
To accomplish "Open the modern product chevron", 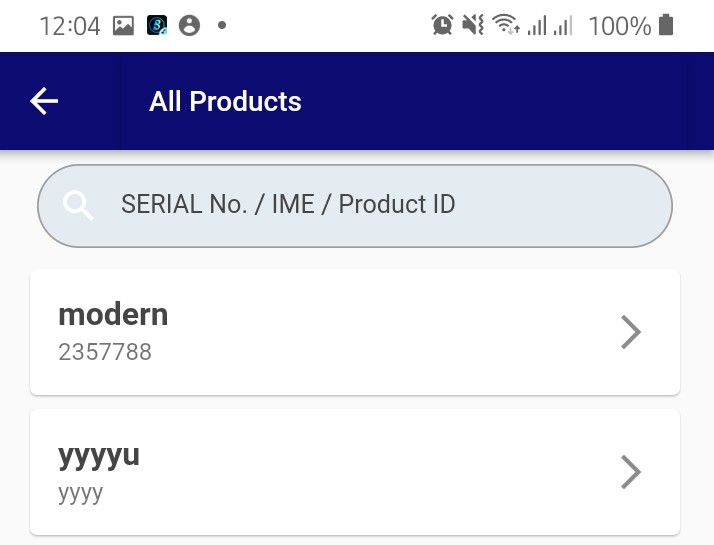I will (631, 332).
